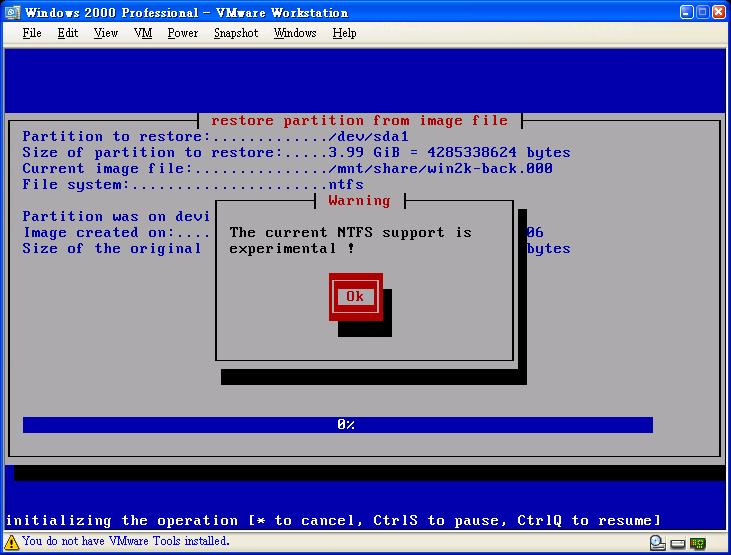Click the 'restore partition from image file' heading
731x555 pixels.
pyautogui.click(x=359, y=121)
